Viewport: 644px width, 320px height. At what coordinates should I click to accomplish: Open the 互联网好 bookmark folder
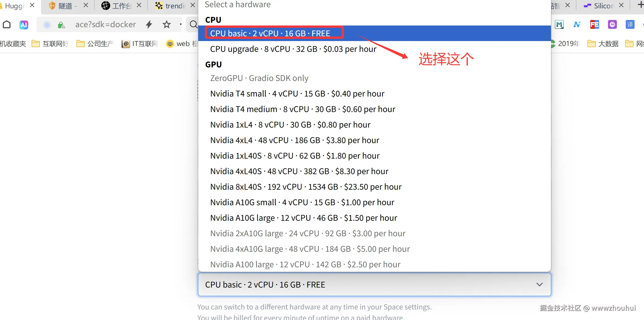pos(50,44)
